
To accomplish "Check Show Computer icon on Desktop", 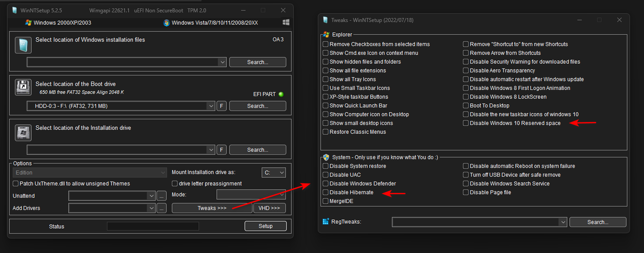I will pyautogui.click(x=326, y=114).
